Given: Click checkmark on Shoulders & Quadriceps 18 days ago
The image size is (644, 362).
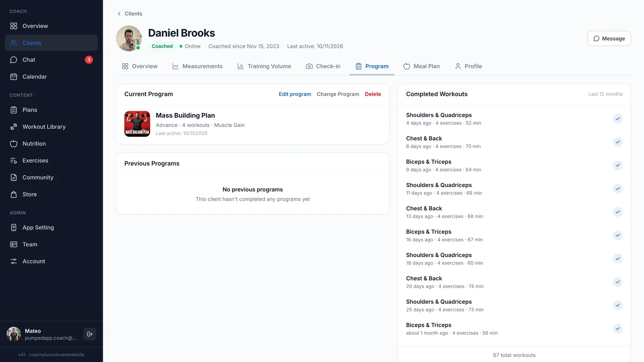Looking at the screenshot, I should coord(618,259).
